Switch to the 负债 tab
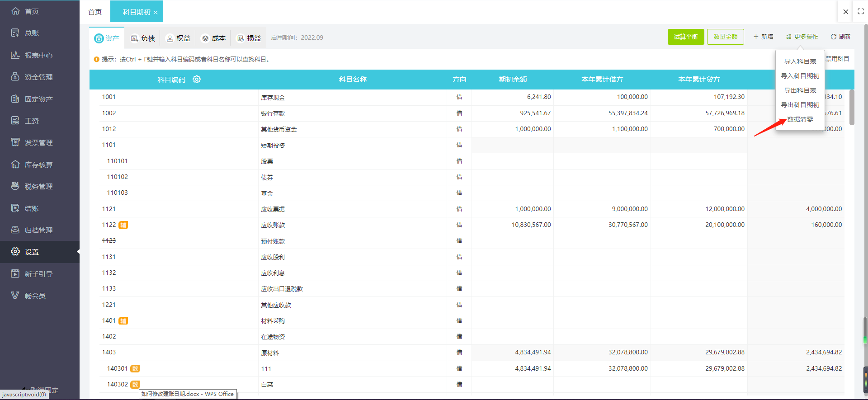This screenshot has width=868, height=400. tap(143, 38)
